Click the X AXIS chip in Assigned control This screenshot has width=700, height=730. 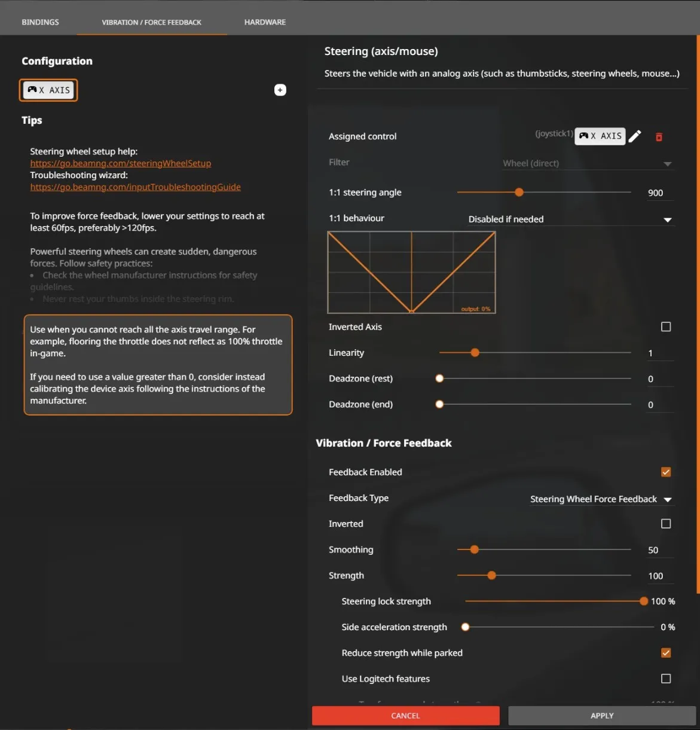600,136
